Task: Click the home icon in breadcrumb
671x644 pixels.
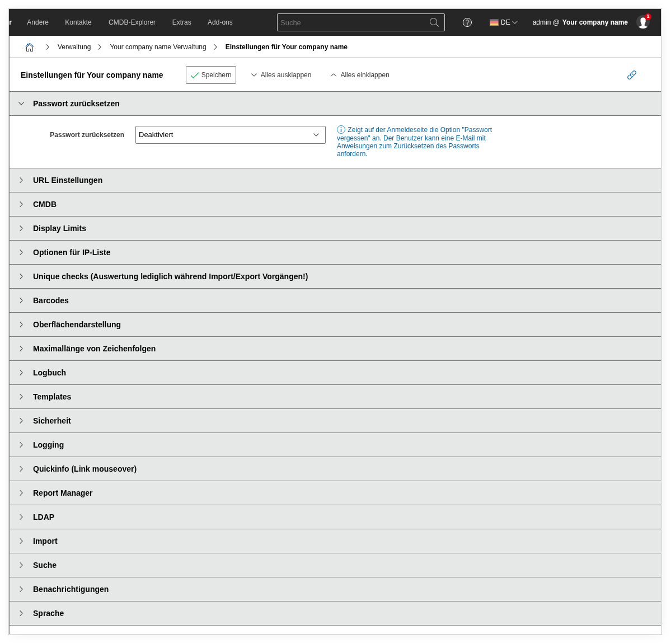Action: 30,47
